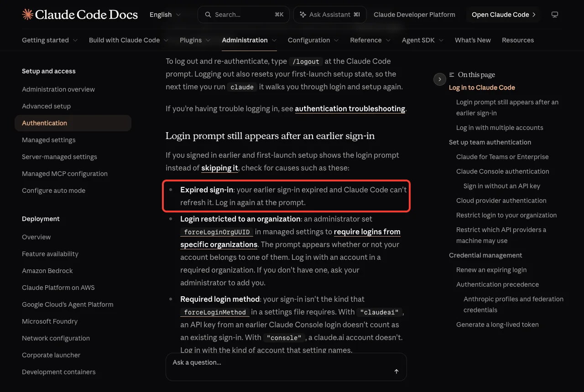Screen dimensions: 584x392
Task: Follow the skipping it link
Action: pyautogui.click(x=219, y=168)
